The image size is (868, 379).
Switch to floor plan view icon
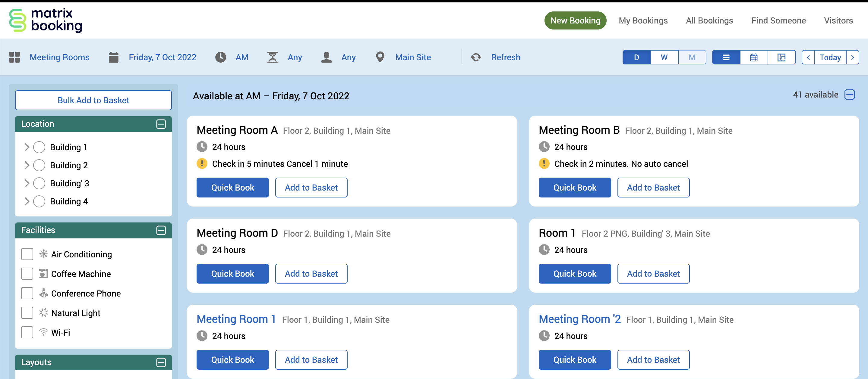[781, 57]
